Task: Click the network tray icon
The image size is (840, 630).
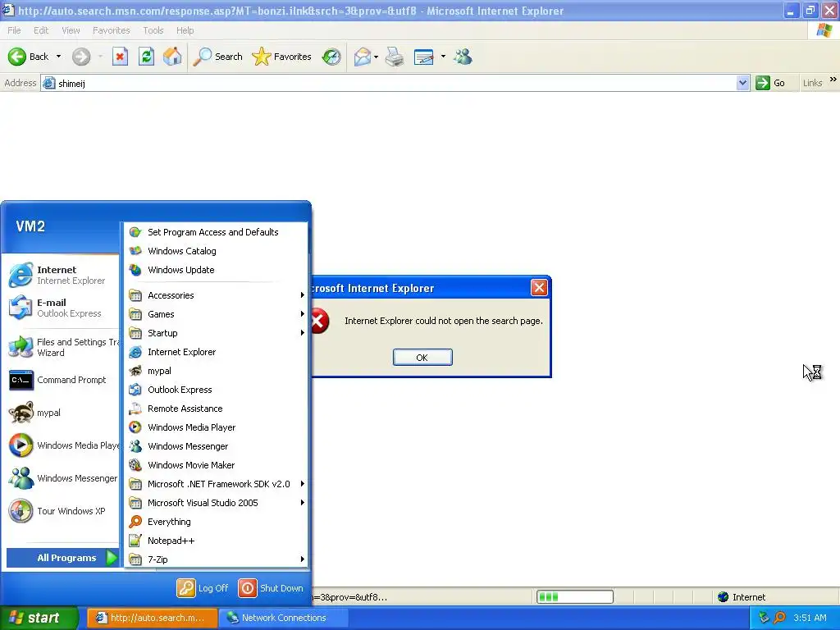Action: click(x=764, y=618)
